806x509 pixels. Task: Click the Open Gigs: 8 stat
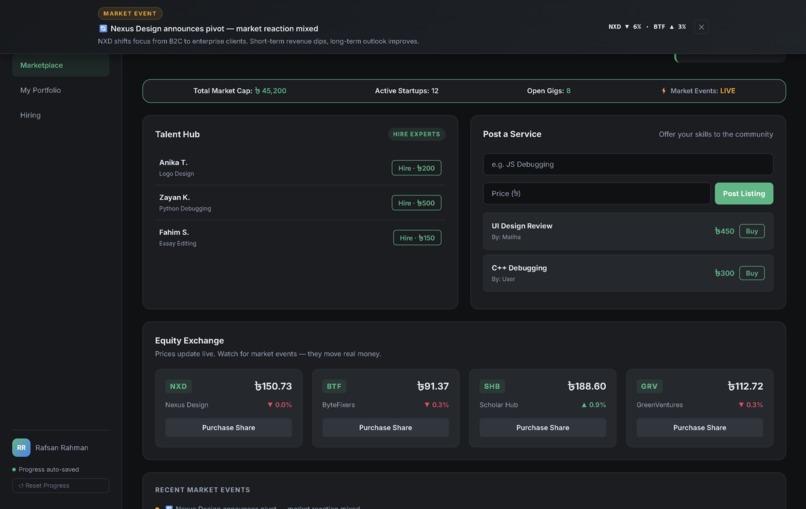[548, 91]
